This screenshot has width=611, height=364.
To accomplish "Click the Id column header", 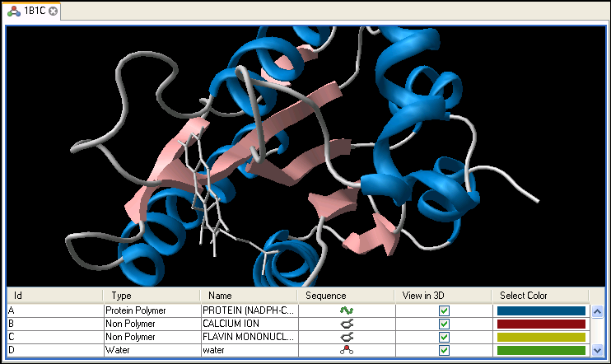I will (54, 296).
